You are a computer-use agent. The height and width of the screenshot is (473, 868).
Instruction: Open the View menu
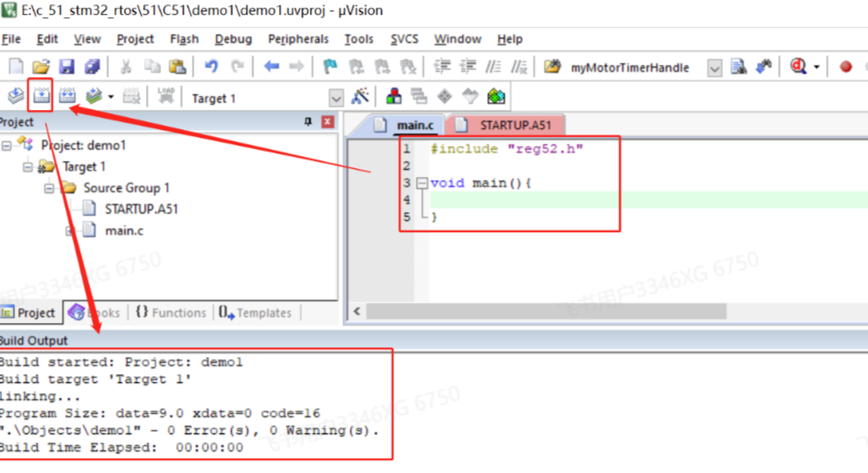tap(87, 39)
